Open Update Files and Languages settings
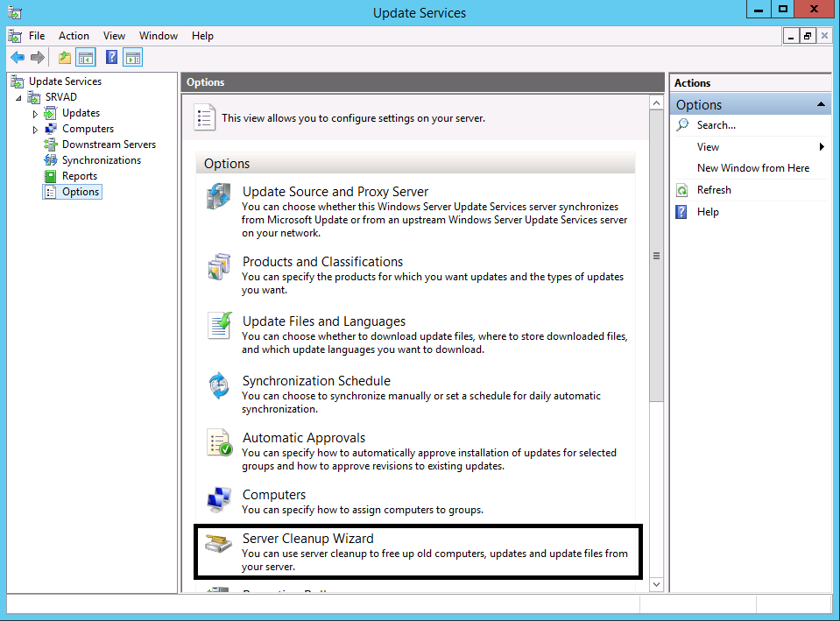840x621 pixels. coord(324,321)
